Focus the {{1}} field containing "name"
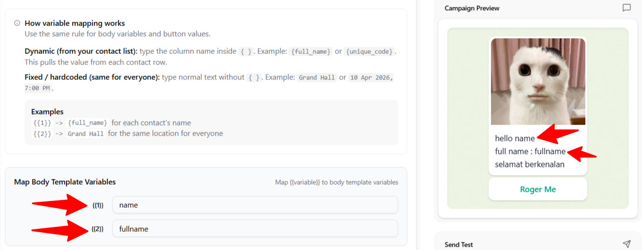Screen dimensions: 644x250 (255, 205)
